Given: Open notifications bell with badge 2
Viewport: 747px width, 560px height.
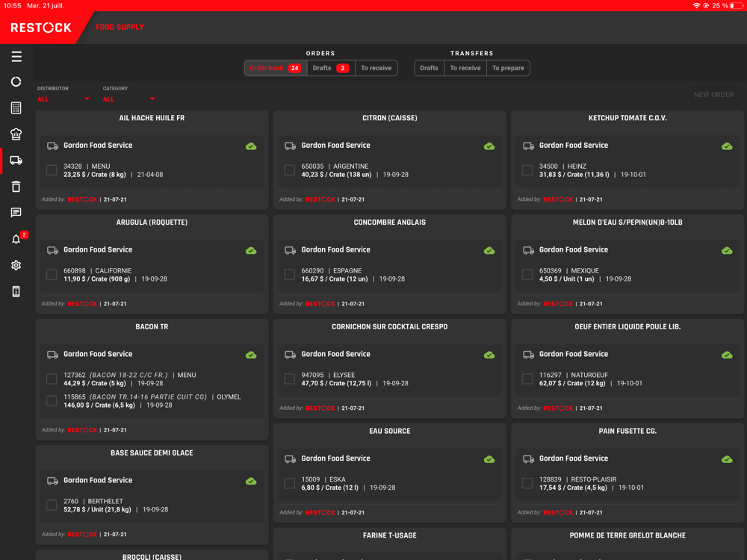Looking at the screenshot, I should (16, 239).
